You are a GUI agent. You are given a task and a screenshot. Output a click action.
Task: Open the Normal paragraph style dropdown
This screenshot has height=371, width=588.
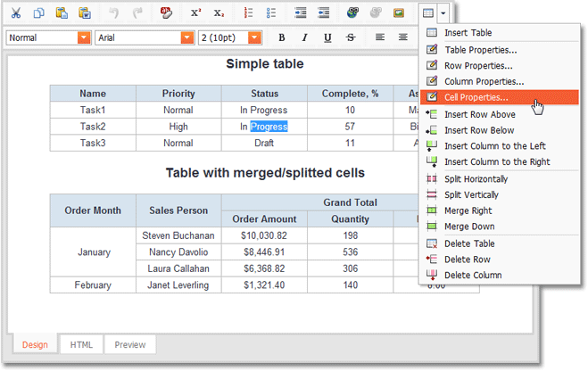coord(84,37)
